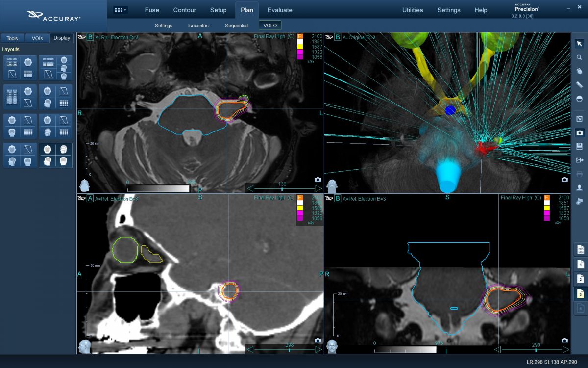Switch to page 2 in right sidebar
This screenshot has height=368, width=588.
(580, 279)
